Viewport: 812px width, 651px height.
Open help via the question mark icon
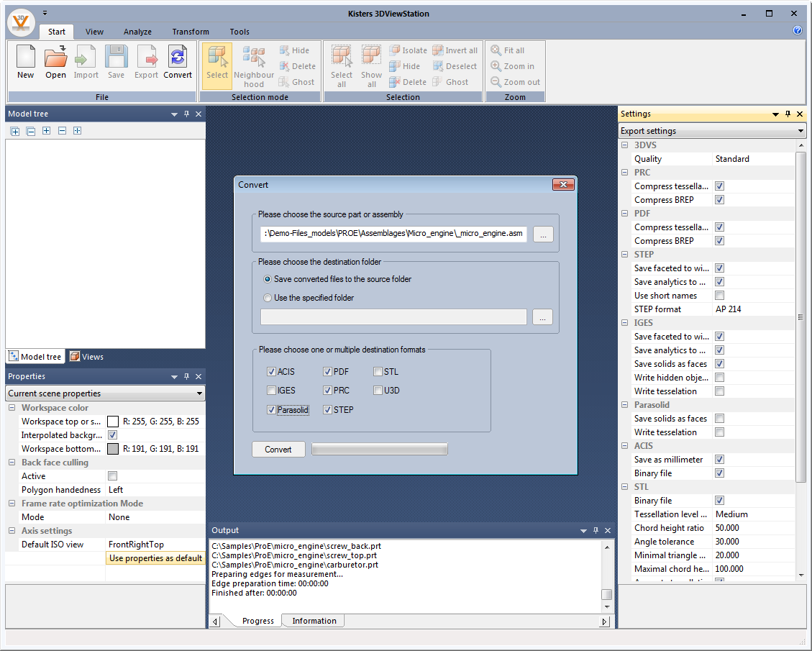[x=798, y=30]
